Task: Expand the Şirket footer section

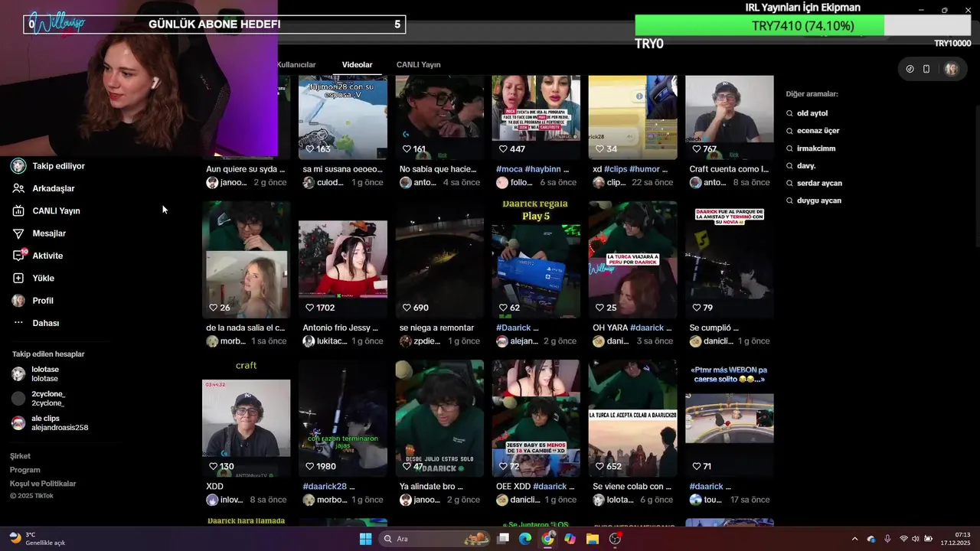Action: pyautogui.click(x=20, y=456)
